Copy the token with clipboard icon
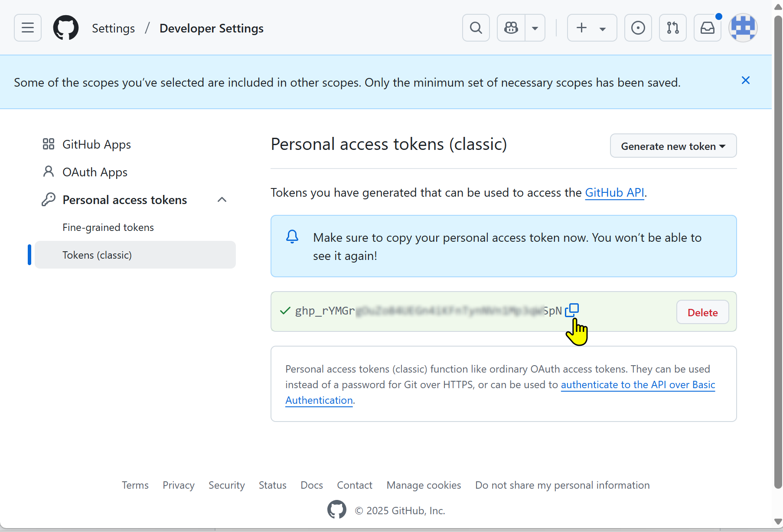This screenshot has height=532, width=783. click(x=572, y=310)
